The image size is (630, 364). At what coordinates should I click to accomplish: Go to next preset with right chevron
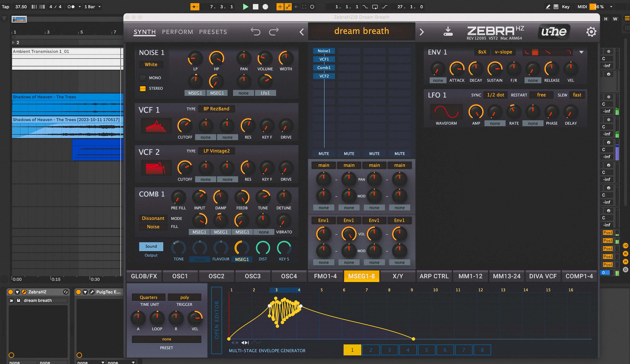[x=422, y=32]
